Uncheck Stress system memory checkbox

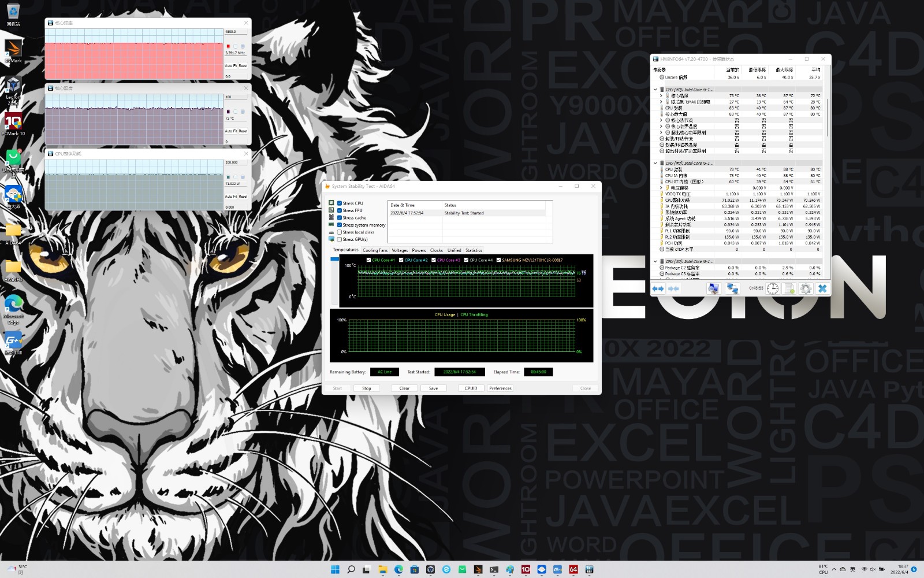[x=340, y=225]
